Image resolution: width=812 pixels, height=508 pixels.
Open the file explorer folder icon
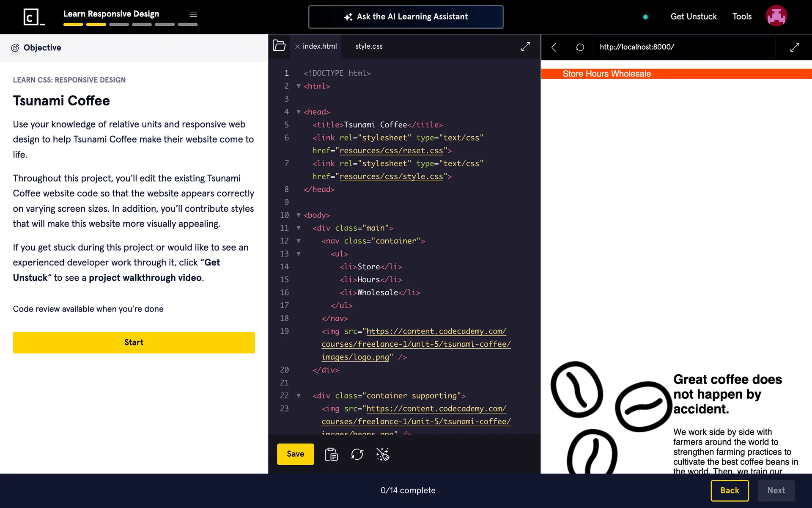pos(279,46)
